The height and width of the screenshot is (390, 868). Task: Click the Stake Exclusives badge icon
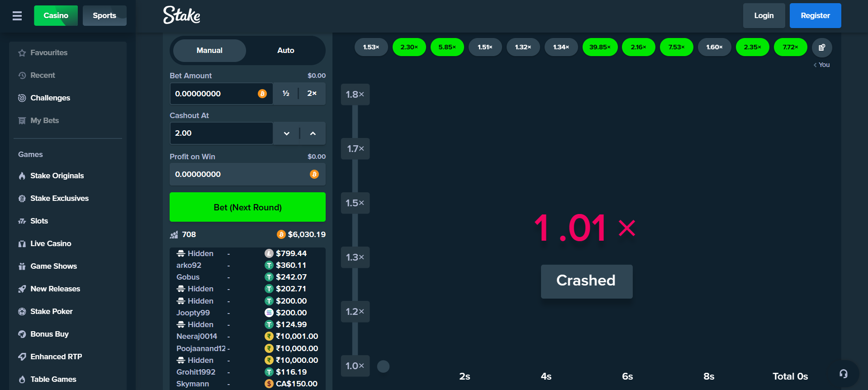(22, 199)
